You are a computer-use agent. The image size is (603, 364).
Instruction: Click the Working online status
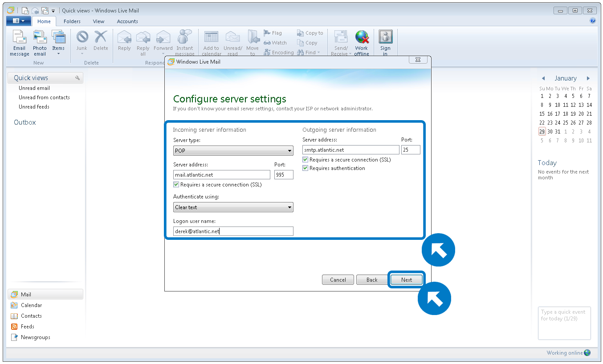tap(568, 353)
